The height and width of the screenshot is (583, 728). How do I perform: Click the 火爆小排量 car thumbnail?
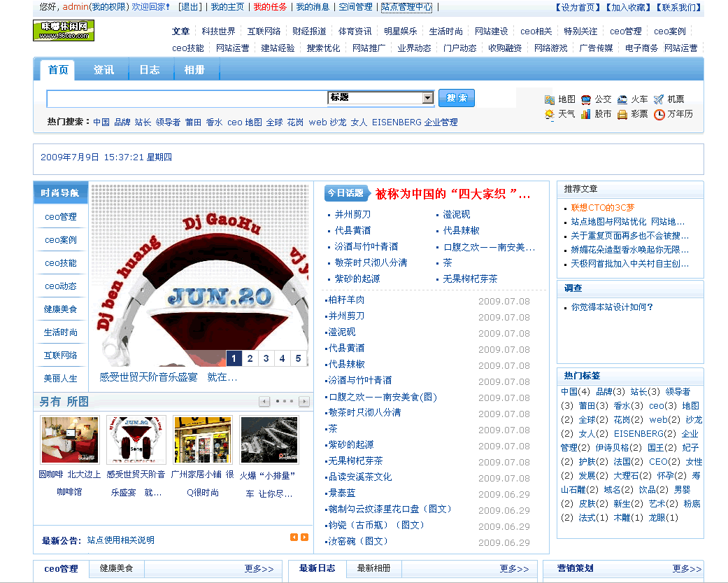pos(269,440)
